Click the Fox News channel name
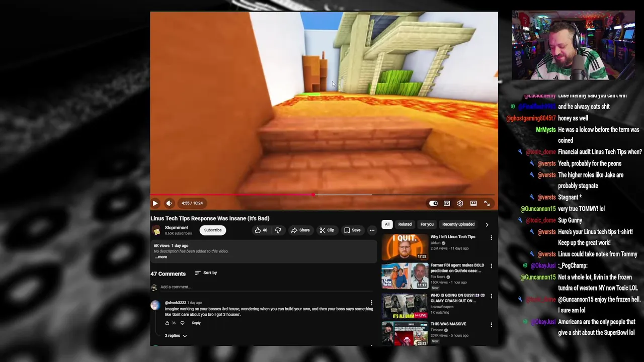The height and width of the screenshot is (362, 644). 438,277
